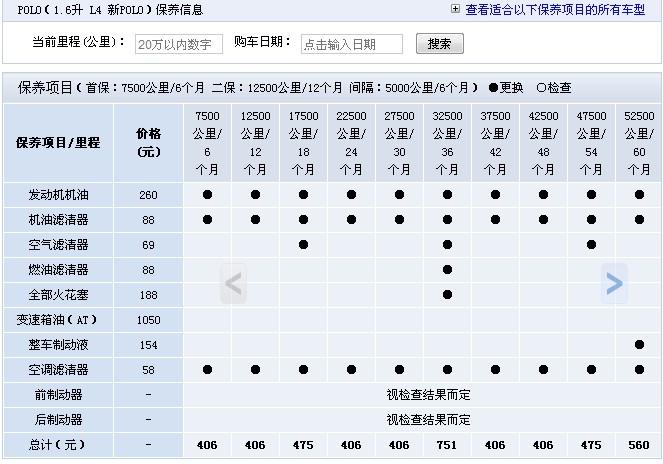Click the 前制动器 row label
The height and width of the screenshot is (464, 663).
tap(58, 395)
